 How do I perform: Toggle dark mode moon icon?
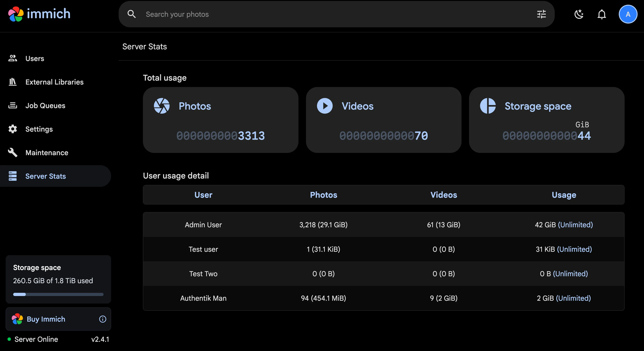[579, 14]
